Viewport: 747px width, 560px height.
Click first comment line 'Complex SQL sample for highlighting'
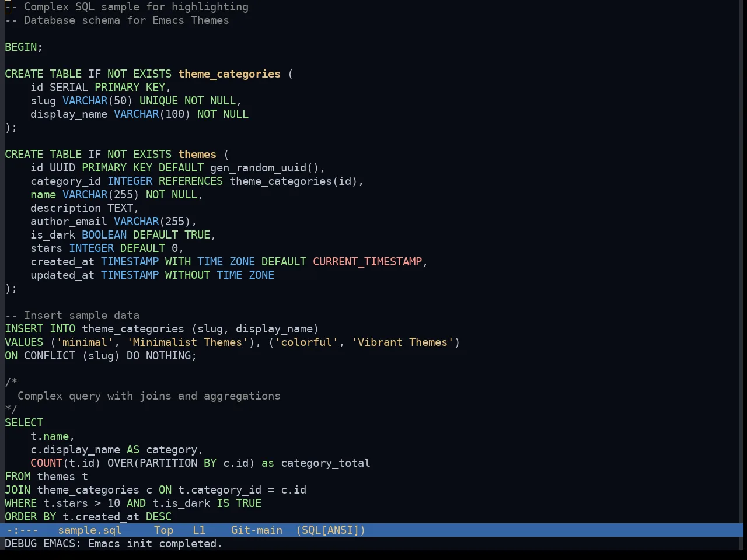coord(136,7)
